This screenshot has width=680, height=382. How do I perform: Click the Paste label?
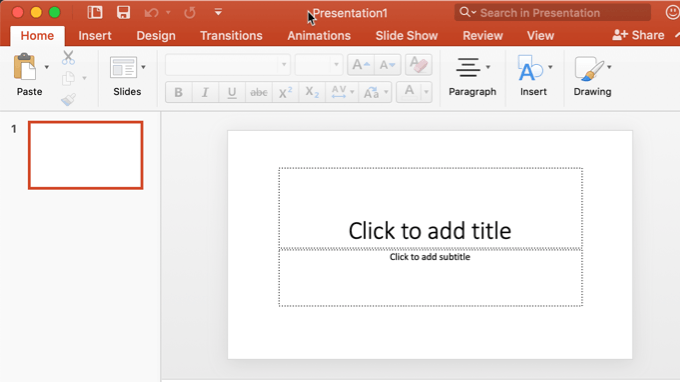[29, 91]
